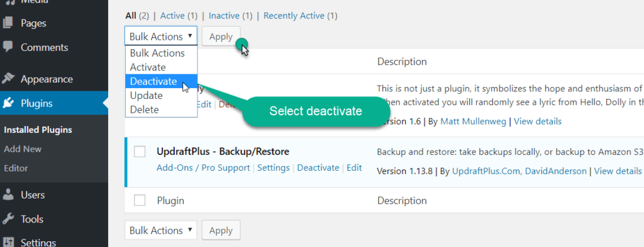
Task: Open Add New plugins submenu item
Action: tap(23, 149)
